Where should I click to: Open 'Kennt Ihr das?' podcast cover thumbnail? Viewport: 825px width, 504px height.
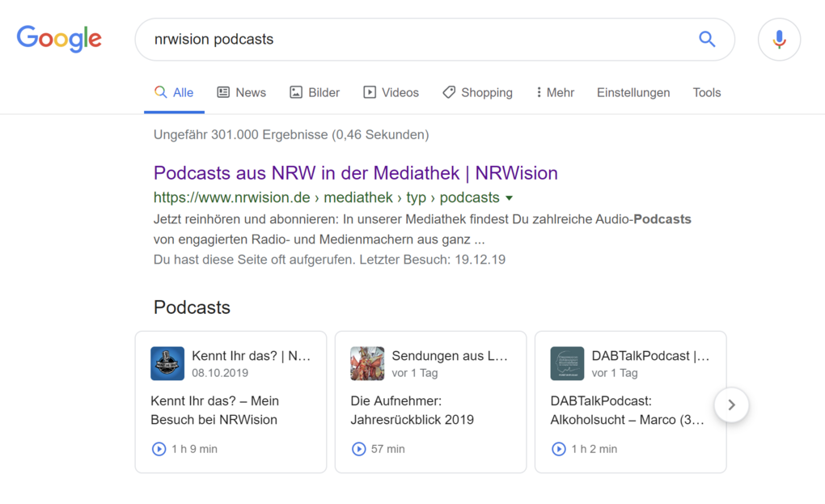click(x=167, y=363)
